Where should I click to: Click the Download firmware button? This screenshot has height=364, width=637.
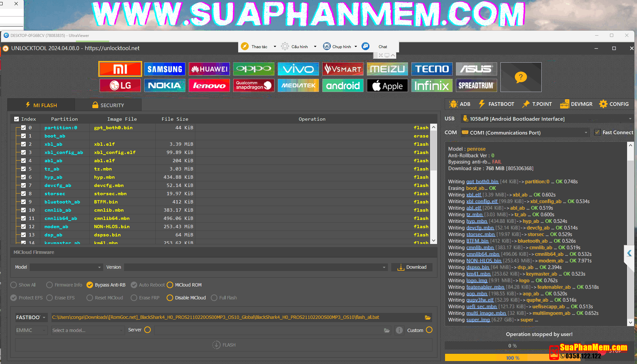point(412,267)
